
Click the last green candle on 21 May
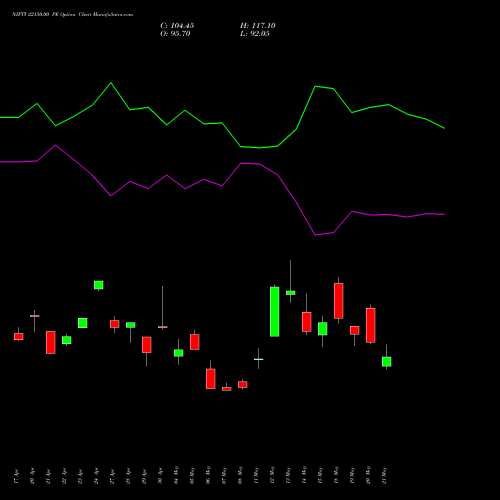387,362
